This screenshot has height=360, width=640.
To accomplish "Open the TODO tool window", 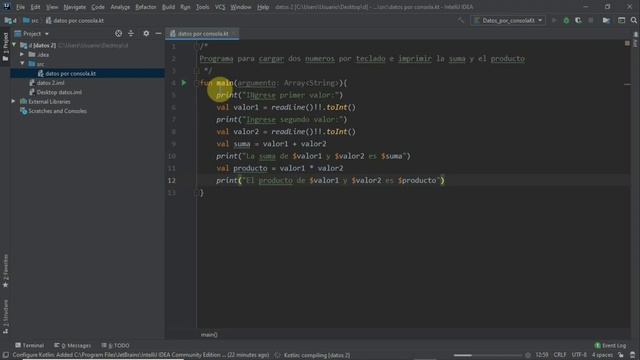I will pyautogui.click(x=116, y=345).
